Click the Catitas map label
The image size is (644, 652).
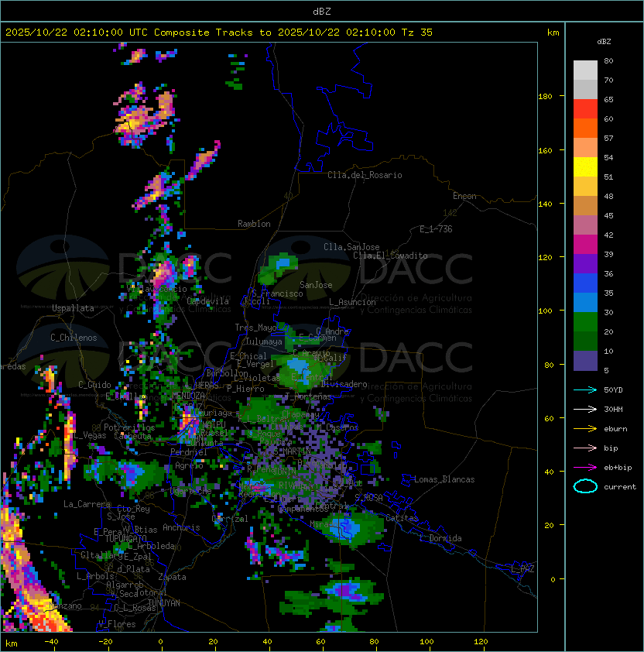[402, 518]
